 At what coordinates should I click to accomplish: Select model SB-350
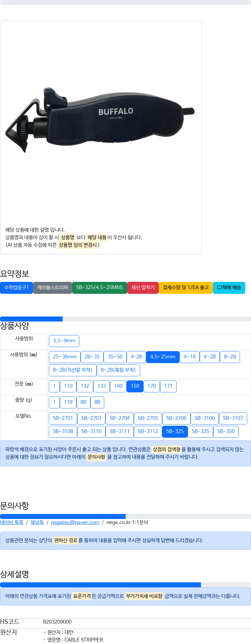pyautogui.click(x=226, y=431)
